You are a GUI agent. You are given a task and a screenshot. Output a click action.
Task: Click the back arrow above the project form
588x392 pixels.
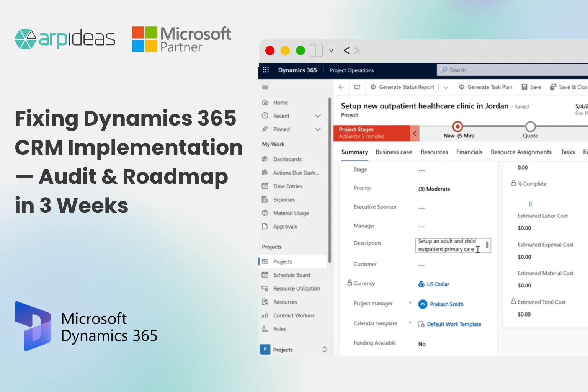(x=341, y=87)
